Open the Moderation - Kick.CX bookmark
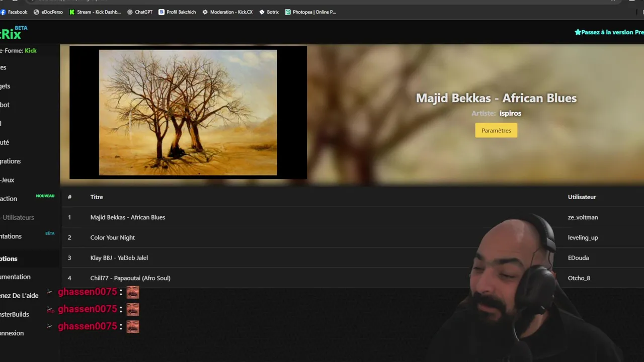 point(227,12)
